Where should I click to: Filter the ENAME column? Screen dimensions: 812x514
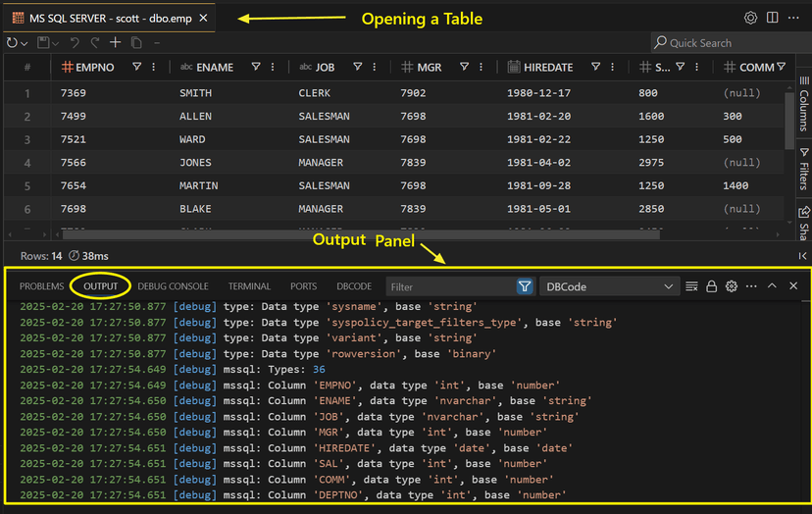pyautogui.click(x=256, y=67)
